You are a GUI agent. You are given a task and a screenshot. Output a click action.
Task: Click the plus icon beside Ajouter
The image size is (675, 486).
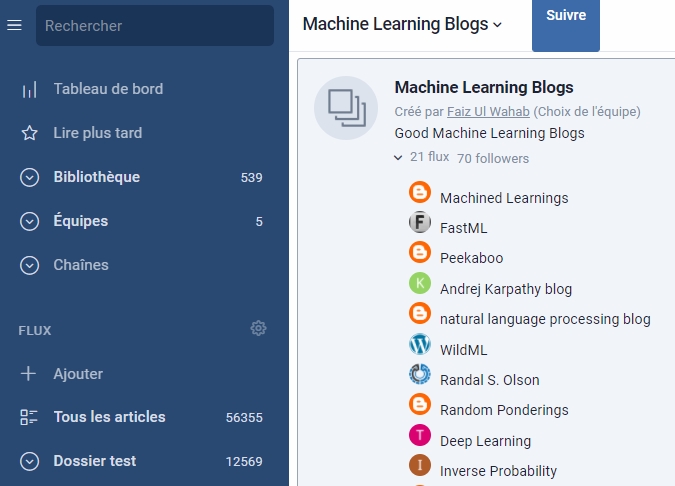(28, 374)
